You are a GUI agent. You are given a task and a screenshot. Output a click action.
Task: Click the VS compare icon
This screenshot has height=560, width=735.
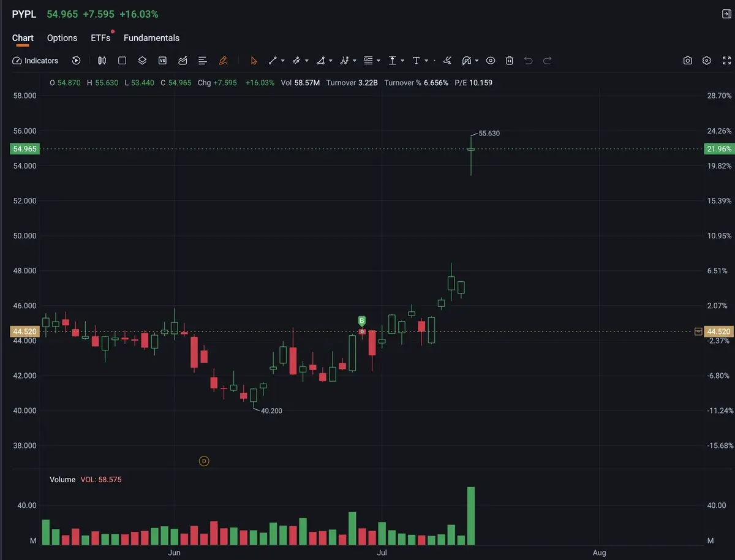pos(162,61)
